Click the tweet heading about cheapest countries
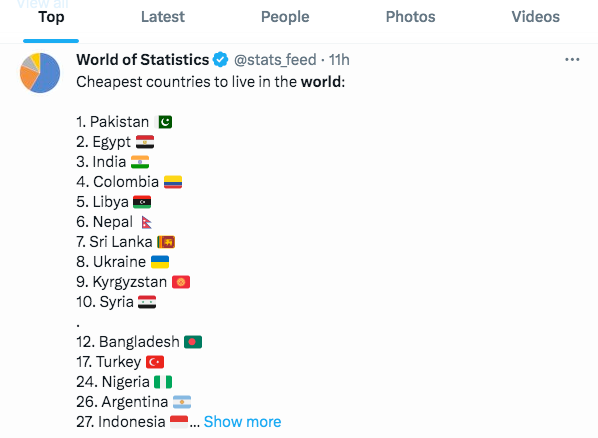This screenshot has width=598, height=438. [x=211, y=82]
